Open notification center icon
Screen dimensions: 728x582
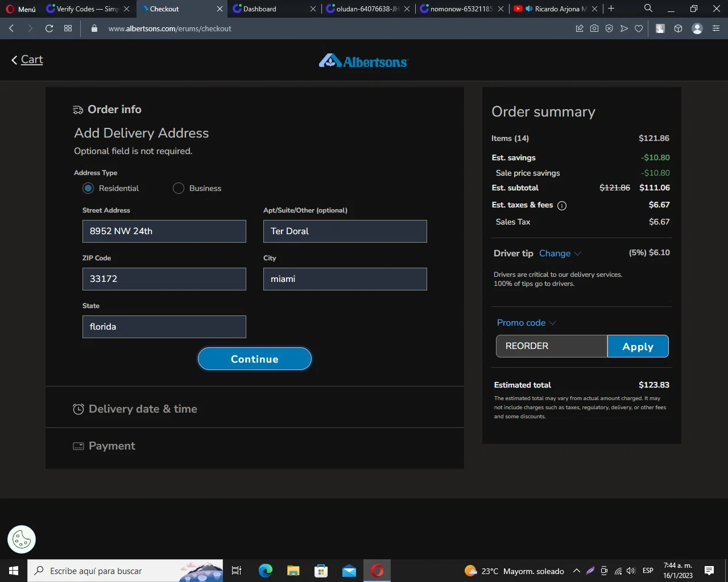[709, 571]
